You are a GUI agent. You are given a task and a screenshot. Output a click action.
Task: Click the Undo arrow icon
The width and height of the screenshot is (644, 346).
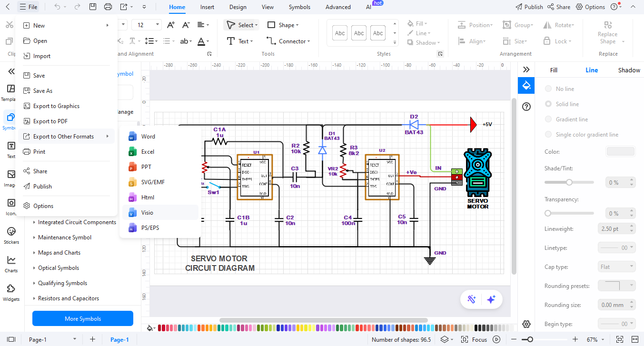57,7
